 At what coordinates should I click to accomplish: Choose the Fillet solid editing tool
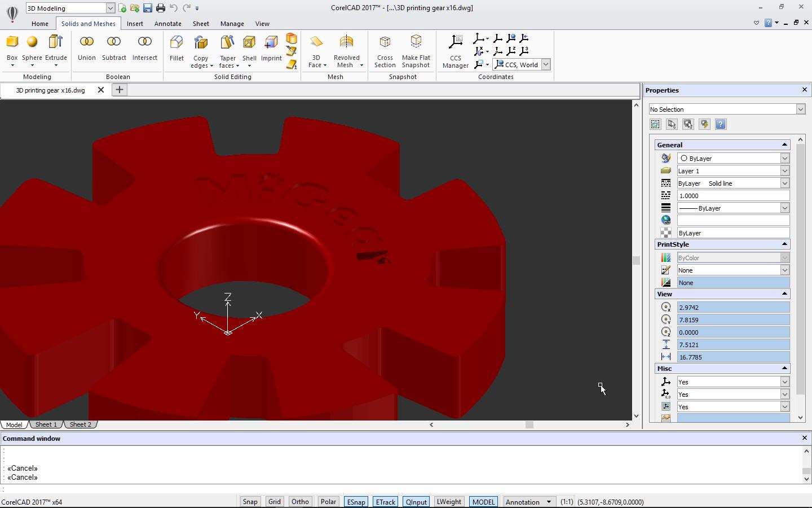coord(176,48)
